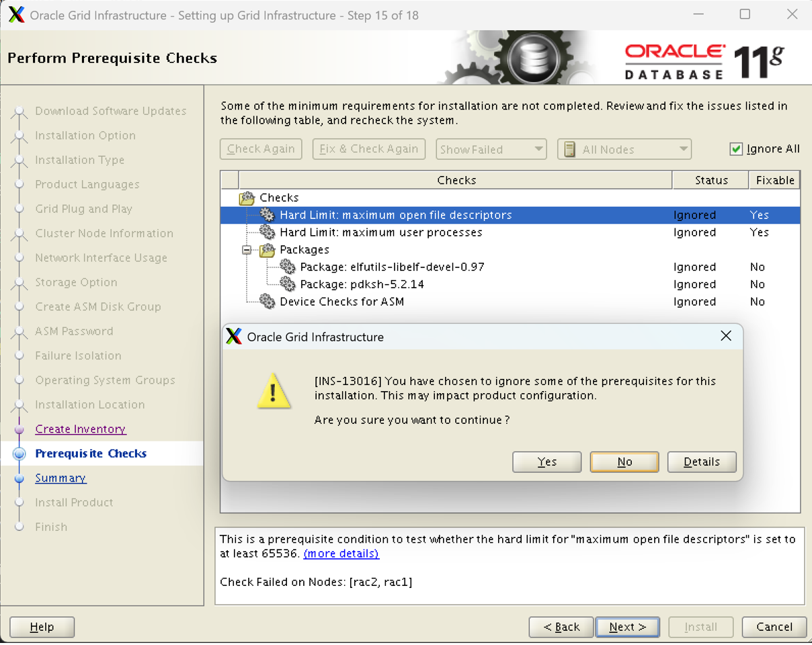The height and width of the screenshot is (645, 812).
Task: Click Installation Location step
Action: 90,405
